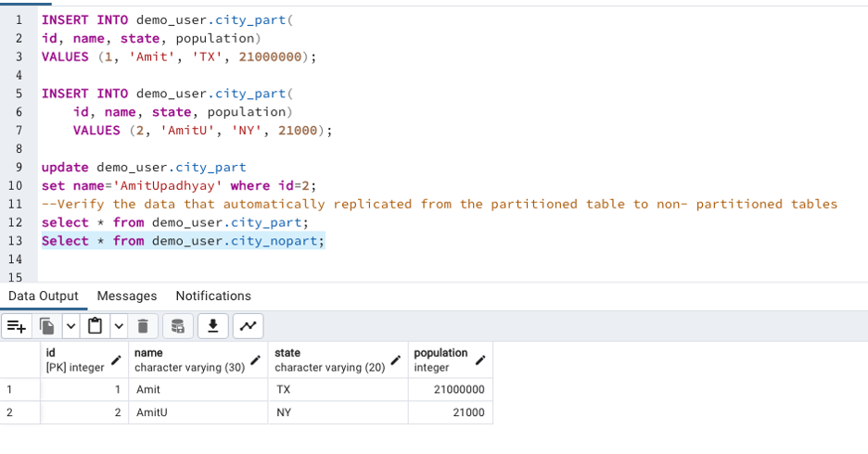Viewport: 868px width, 454px height.
Task: Click the graph visualiser icon
Action: [248, 326]
